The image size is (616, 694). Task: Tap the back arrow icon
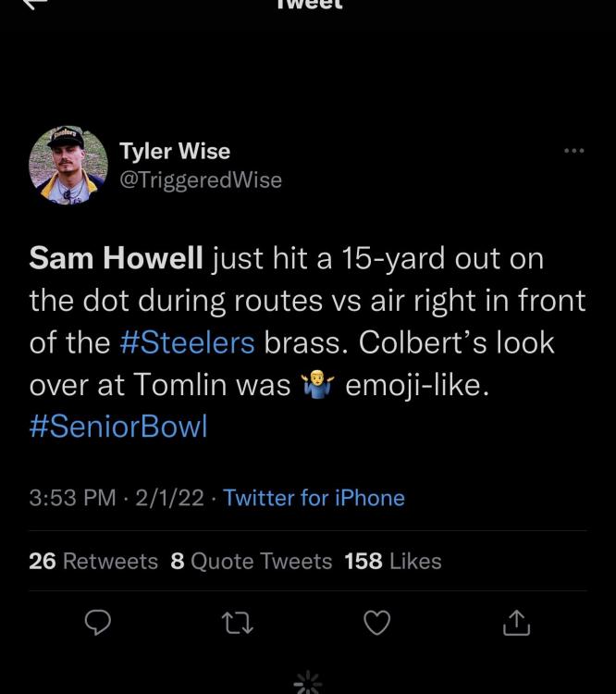click(x=33, y=4)
